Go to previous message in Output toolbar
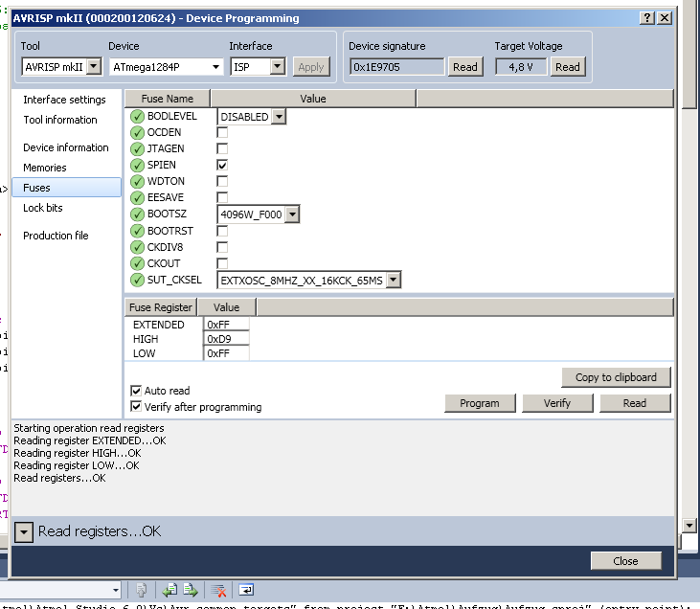Image resolution: width=700 pixels, height=609 pixels. click(x=170, y=590)
